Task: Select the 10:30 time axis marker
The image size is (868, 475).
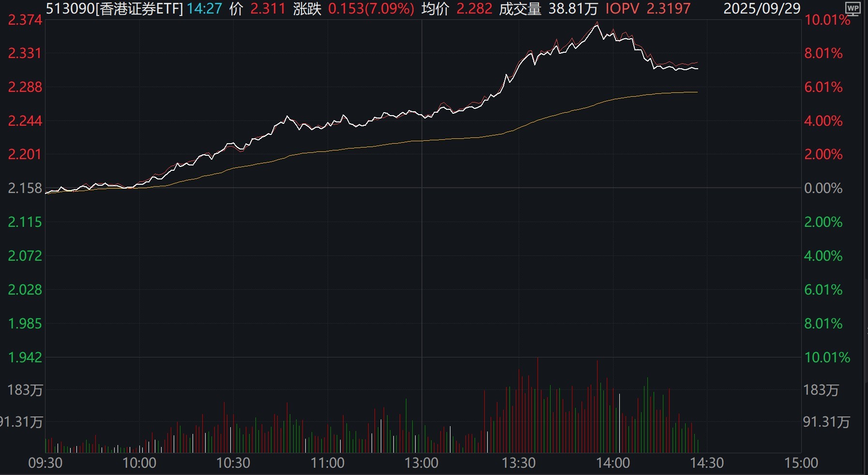Action: 233,463
